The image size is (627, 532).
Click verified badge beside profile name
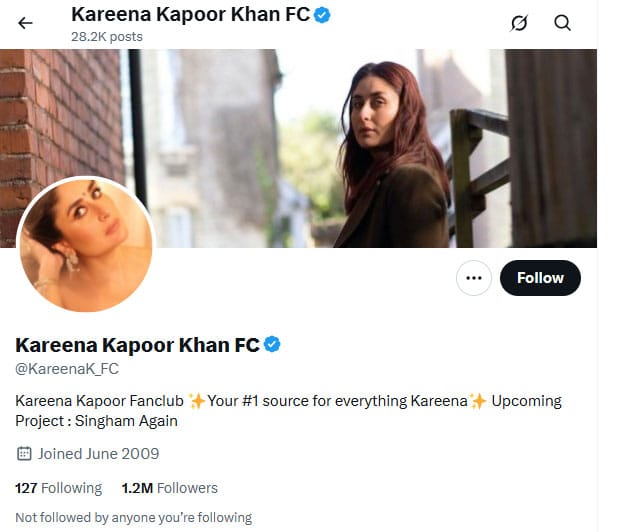coord(272,345)
